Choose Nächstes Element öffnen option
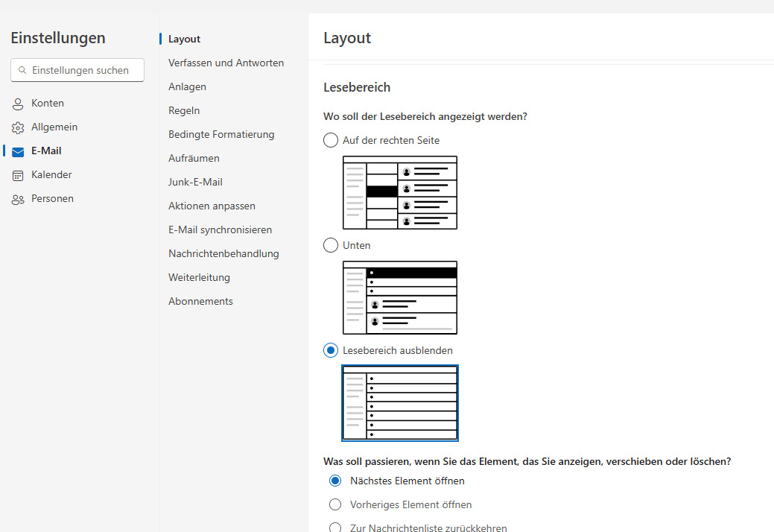The height and width of the screenshot is (532, 774). pyautogui.click(x=335, y=481)
